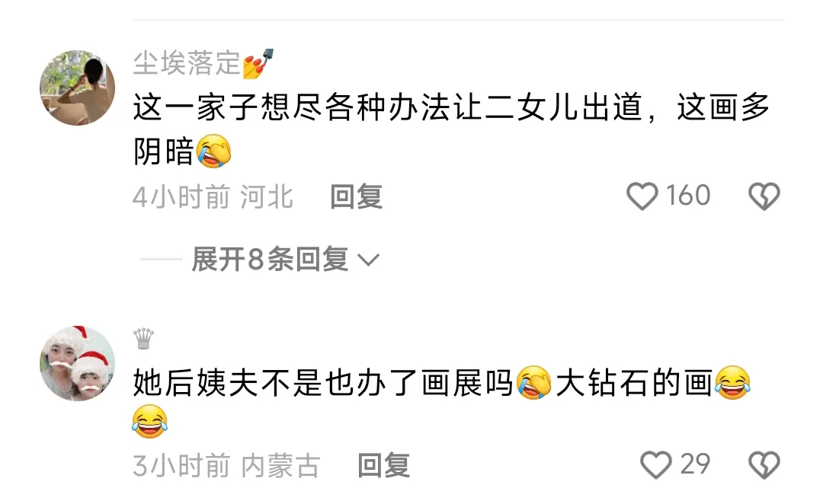Tap the crown icon username
Image resolution: width=823 pixels, height=504 pixels.
point(143,339)
